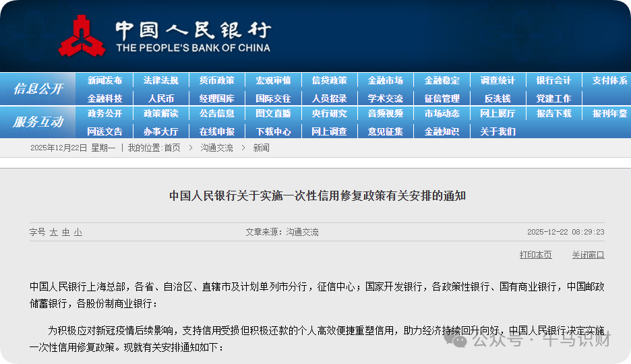Viewport: 631px width, 364px height.
Task: Set font size to 大
Action: 53,233
